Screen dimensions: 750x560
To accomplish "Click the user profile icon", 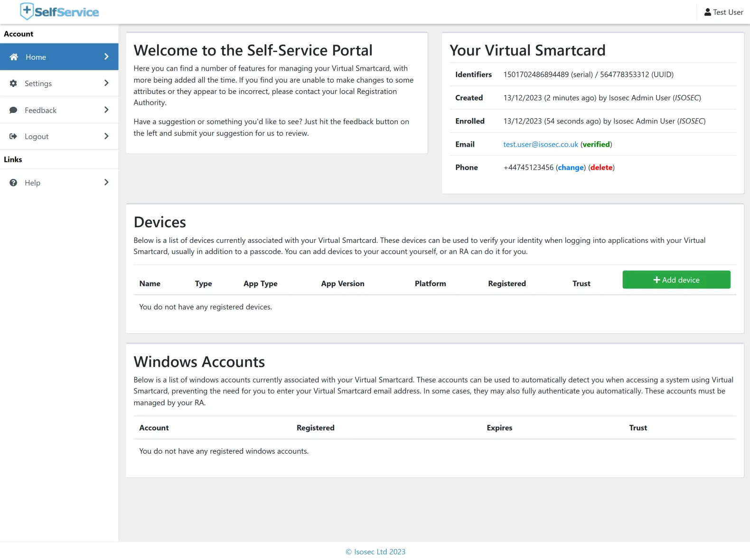I will click(x=707, y=12).
